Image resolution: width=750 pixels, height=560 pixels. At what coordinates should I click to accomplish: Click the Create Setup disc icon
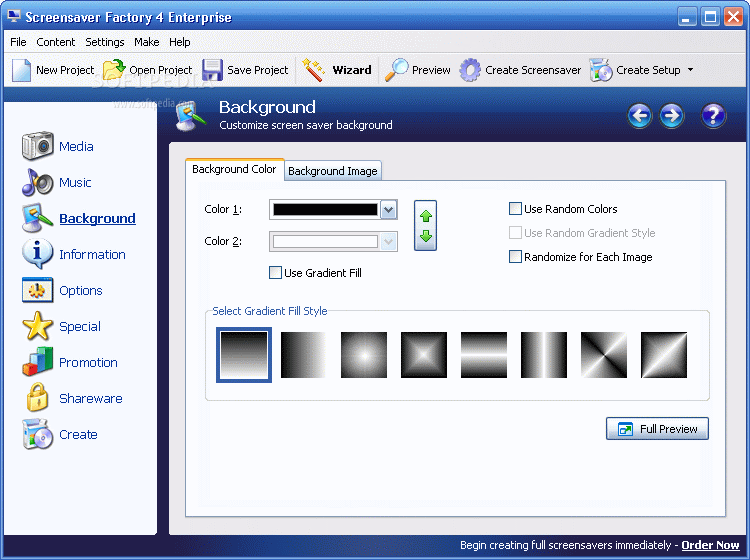[x=601, y=70]
